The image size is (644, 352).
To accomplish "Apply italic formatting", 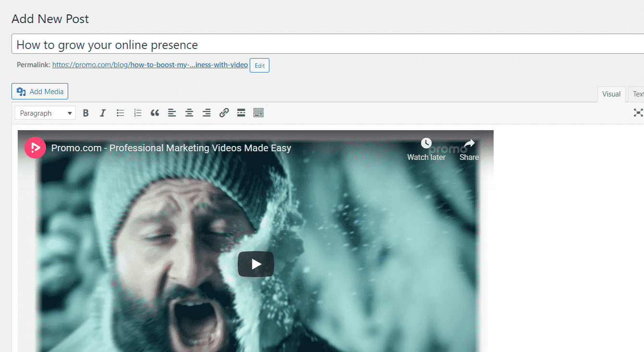I will tap(102, 112).
